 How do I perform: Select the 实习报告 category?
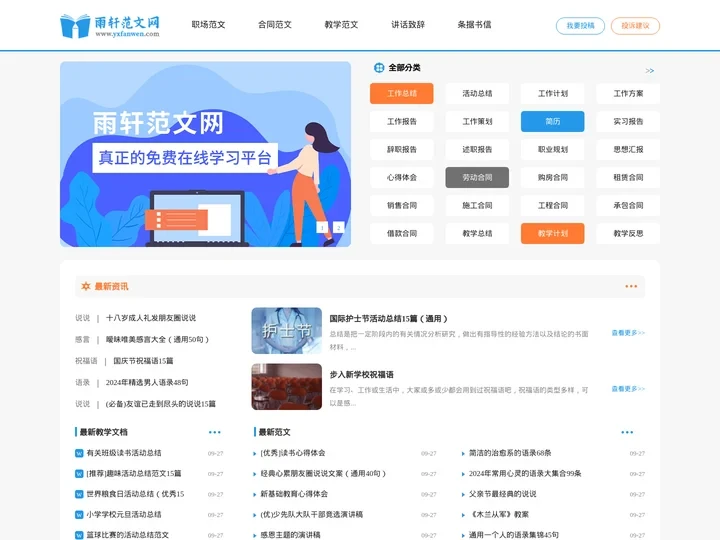[628, 122]
